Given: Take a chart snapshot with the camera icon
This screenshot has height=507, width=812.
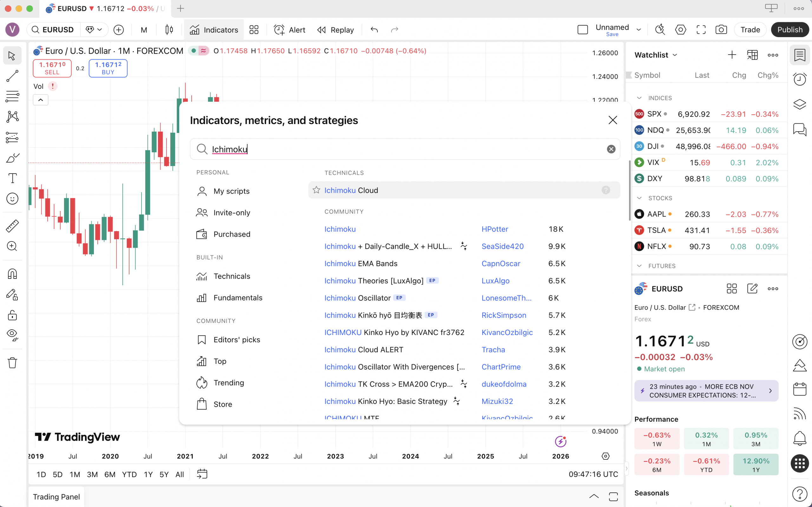Looking at the screenshot, I should coord(721,30).
